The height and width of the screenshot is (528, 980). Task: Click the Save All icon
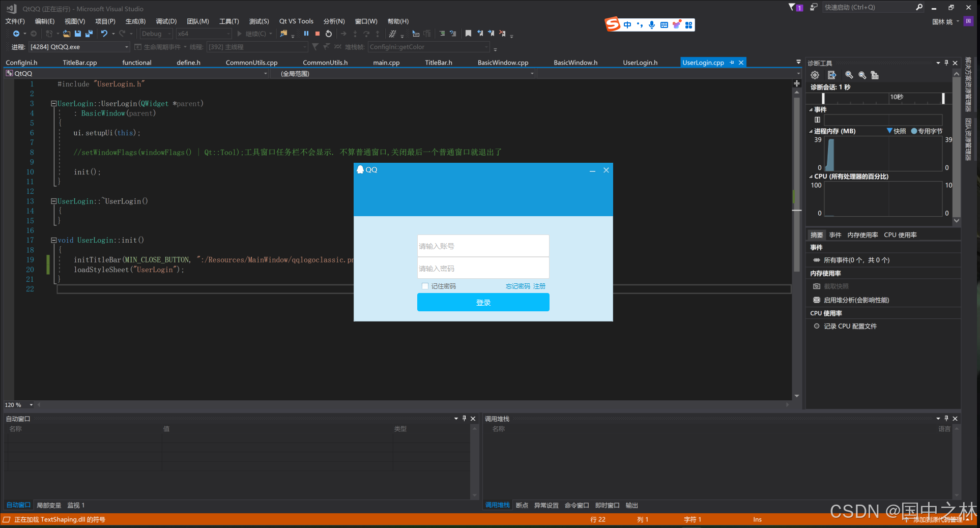(x=89, y=34)
